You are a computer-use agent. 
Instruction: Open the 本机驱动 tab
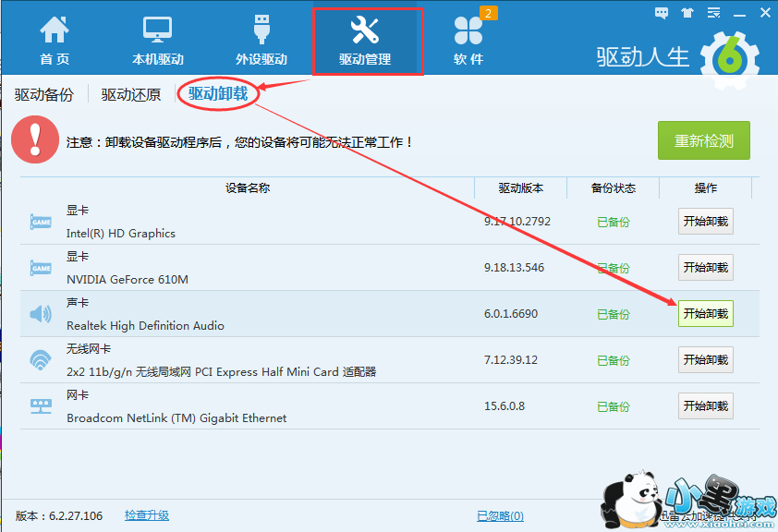tap(157, 41)
